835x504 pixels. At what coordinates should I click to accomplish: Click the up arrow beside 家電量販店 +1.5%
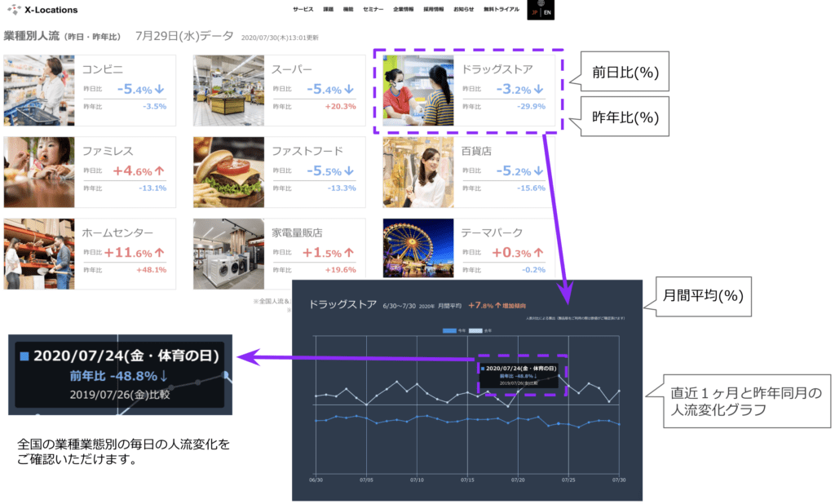pos(348,253)
